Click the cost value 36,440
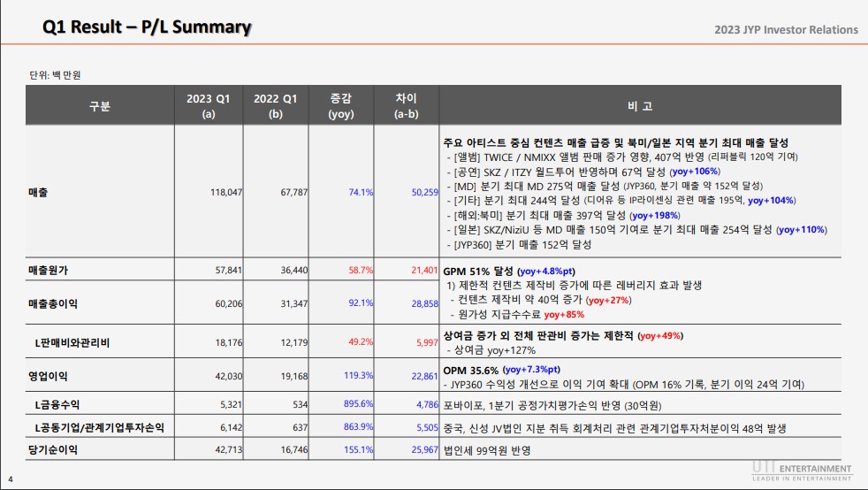This screenshot has width=868, height=490. pos(294,270)
